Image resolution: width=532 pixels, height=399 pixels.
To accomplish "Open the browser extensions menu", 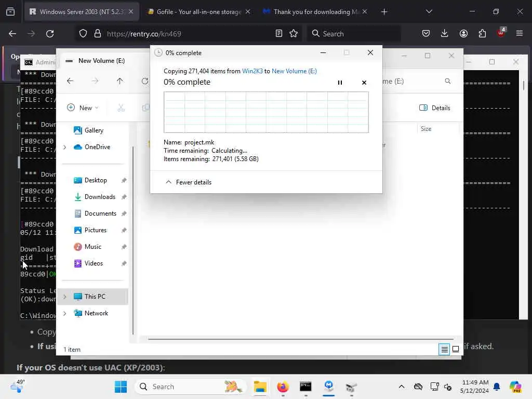I will (482, 34).
